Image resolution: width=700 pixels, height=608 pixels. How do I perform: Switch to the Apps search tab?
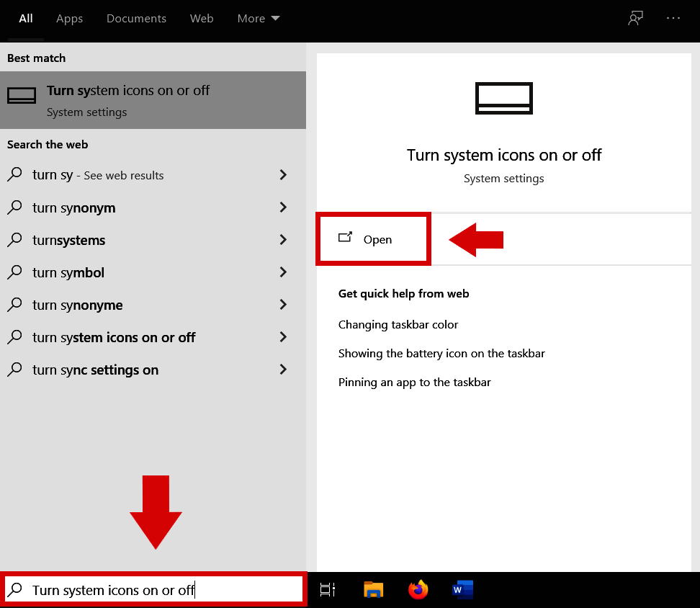click(69, 18)
